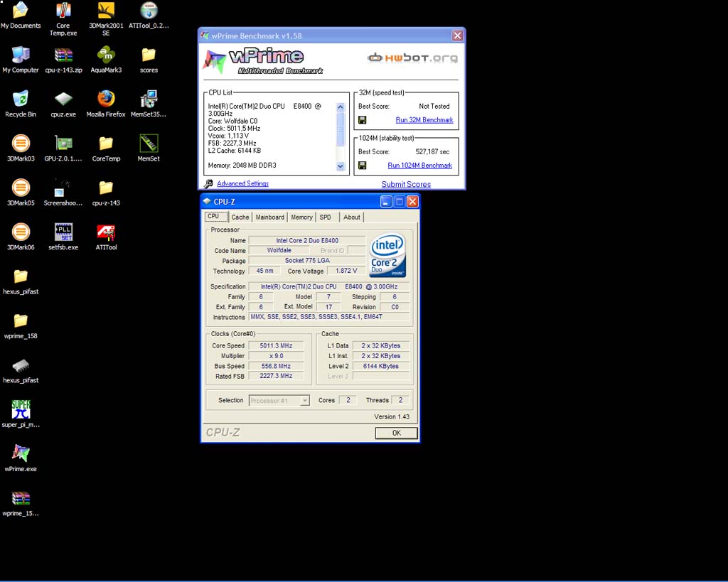728x582 pixels.
Task: Save the 1024M score with floppy icon
Action: click(x=362, y=166)
